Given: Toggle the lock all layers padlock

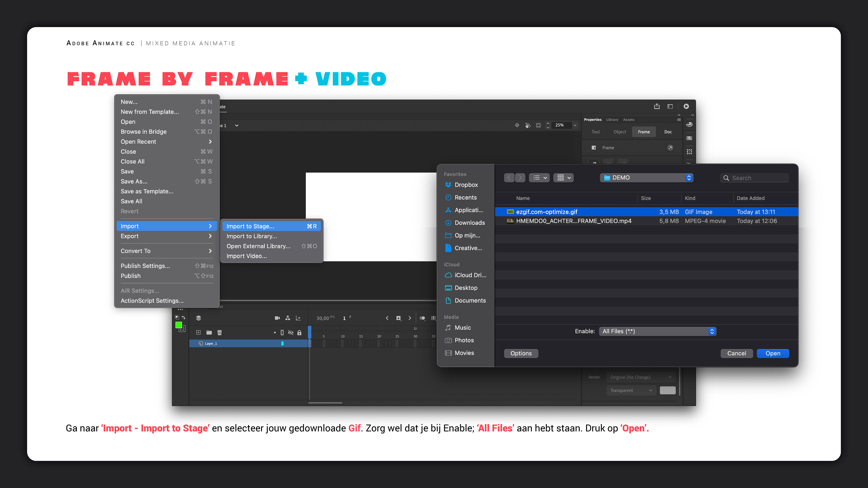Looking at the screenshot, I should click(299, 333).
